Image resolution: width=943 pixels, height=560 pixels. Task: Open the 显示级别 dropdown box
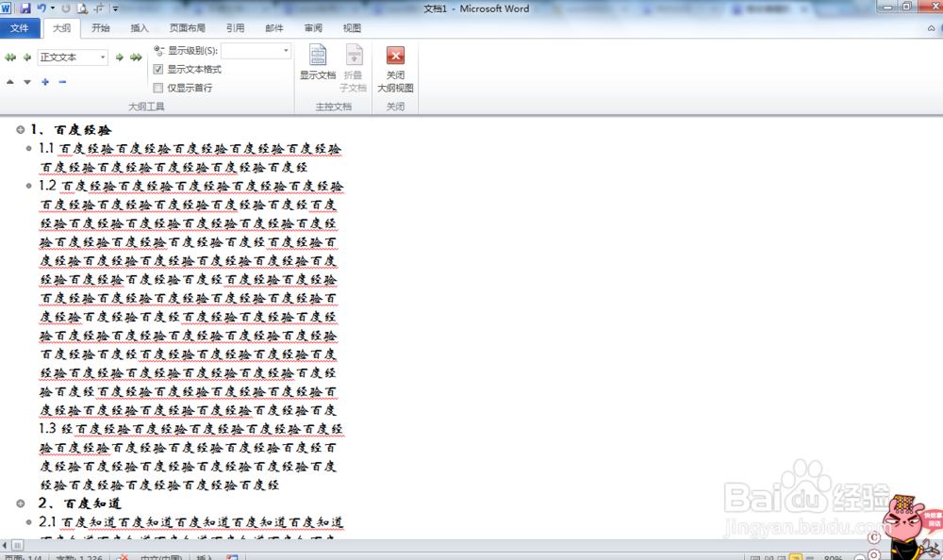(256, 51)
